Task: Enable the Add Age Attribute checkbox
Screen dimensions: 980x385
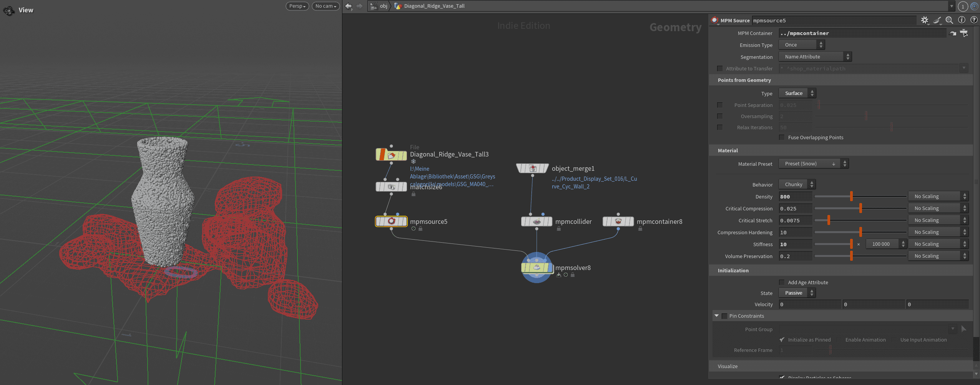Action: 782,282
